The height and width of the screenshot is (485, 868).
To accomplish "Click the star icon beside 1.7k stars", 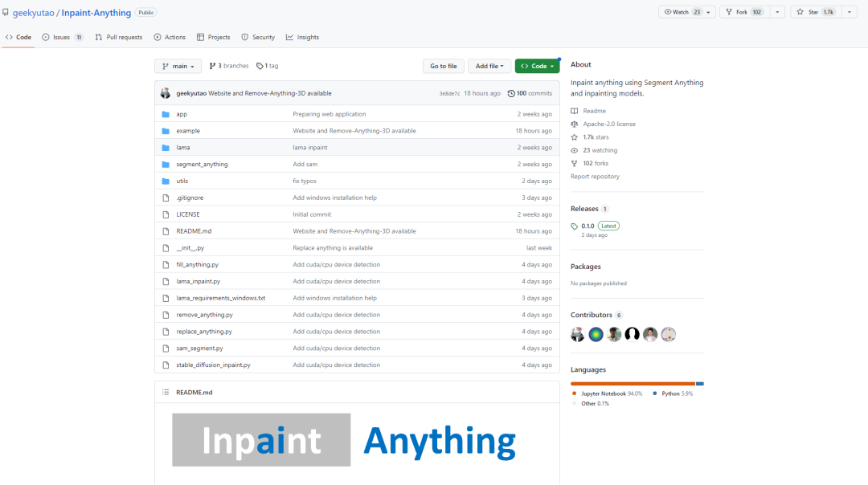I will pos(574,137).
